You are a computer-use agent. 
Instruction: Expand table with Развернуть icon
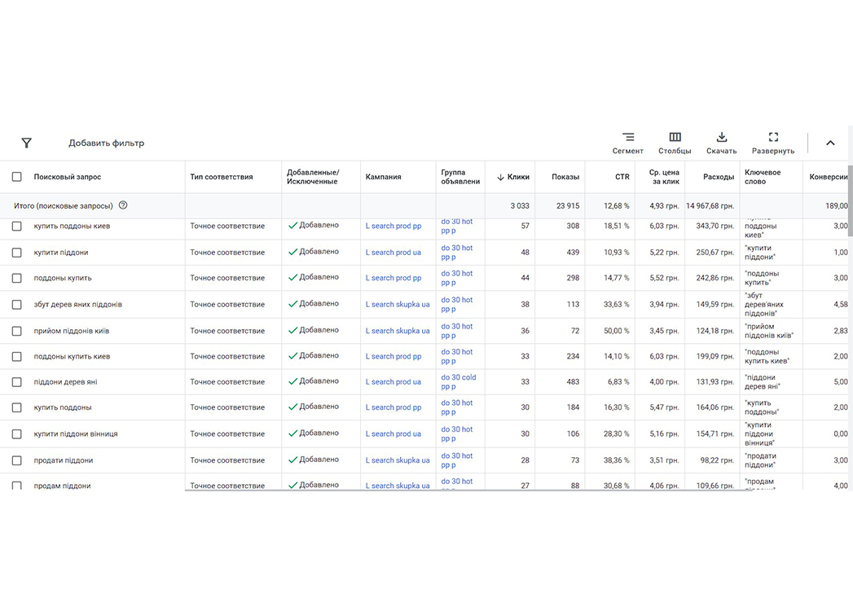[x=773, y=143]
